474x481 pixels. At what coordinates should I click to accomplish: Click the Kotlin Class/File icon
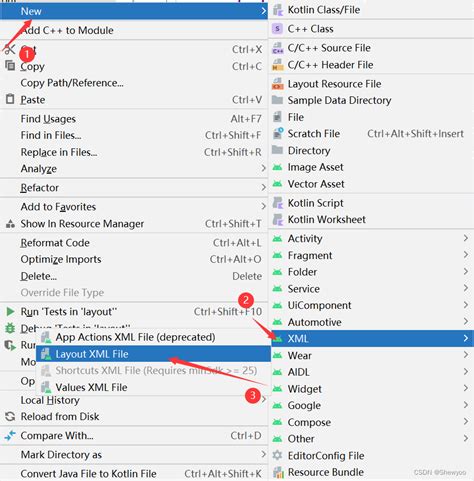coord(277,10)
